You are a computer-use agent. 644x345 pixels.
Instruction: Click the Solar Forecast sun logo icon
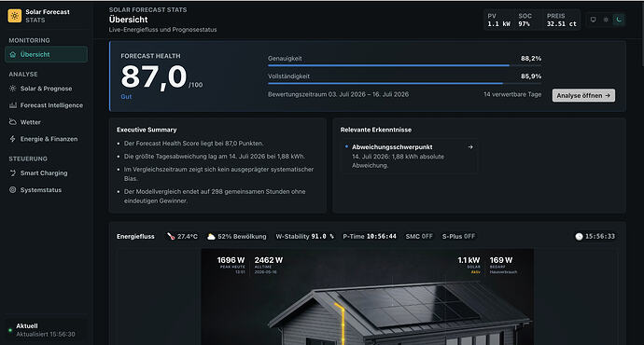click(15, 16)
